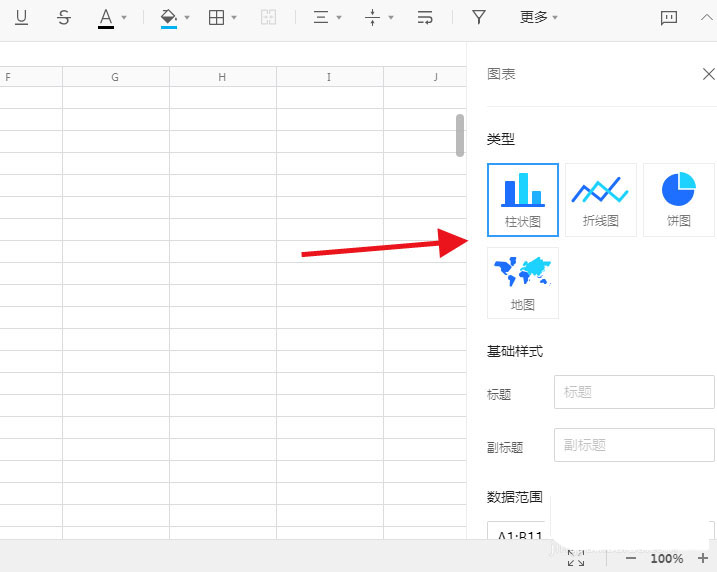The width and height of the screenshot is (717, 572).
Task: Select the 柱状图 bar chart type
Action: [523, 200]
